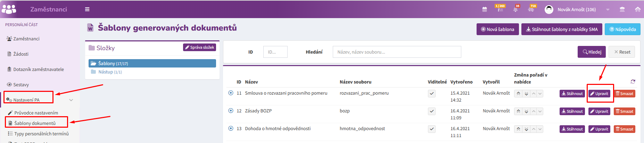Collapse the Nastavení PA section

[x=71, y=100]
